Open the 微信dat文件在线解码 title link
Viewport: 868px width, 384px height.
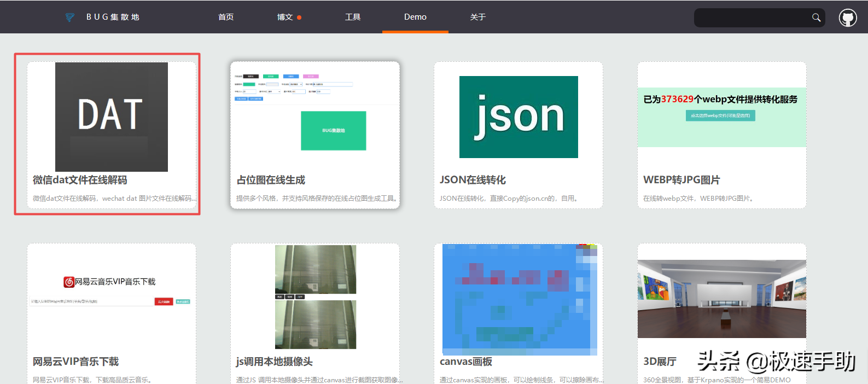(x=80, y=180)
